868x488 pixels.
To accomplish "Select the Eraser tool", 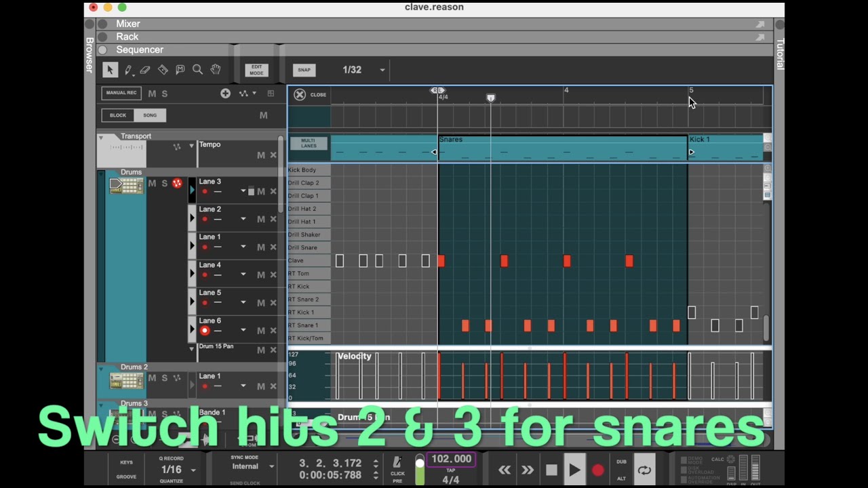I will click(145, 70).
